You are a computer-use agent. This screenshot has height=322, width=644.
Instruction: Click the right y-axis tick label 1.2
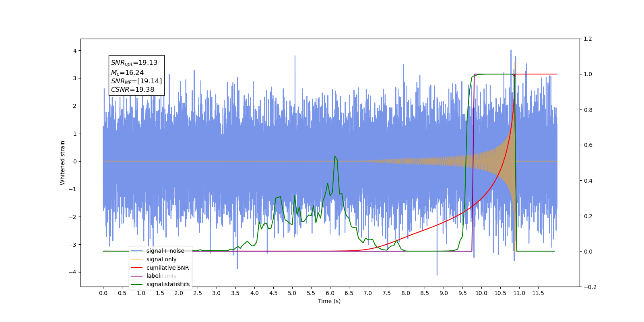[588, 39]
